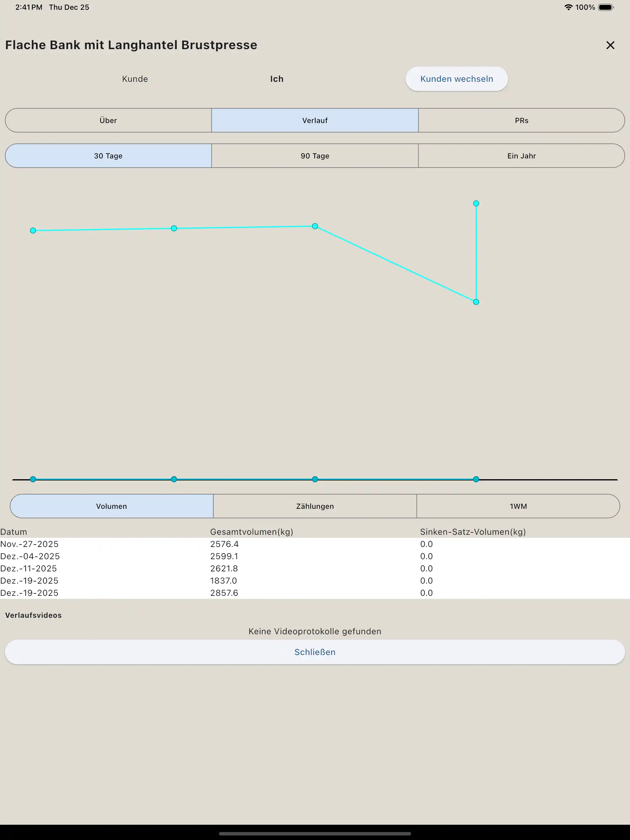Screen dimensions: 630x840
Task: Click the lowest chart data point
Action: tap(476, 302)
